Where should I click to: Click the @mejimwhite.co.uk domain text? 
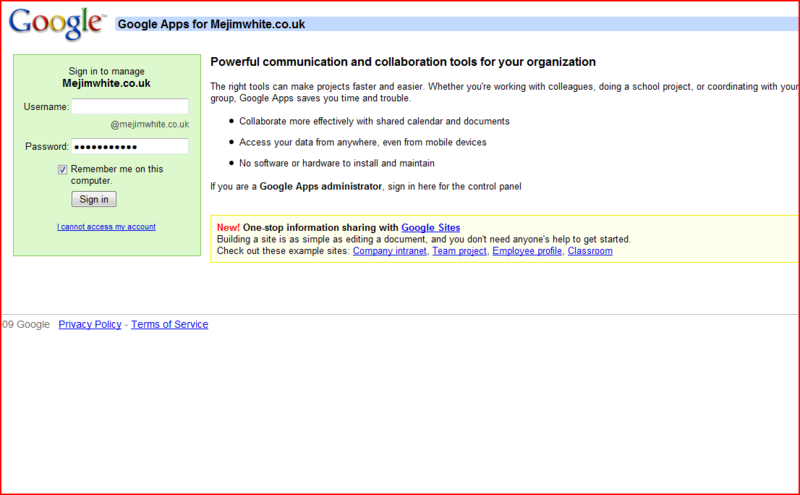[x=149, y=124]
